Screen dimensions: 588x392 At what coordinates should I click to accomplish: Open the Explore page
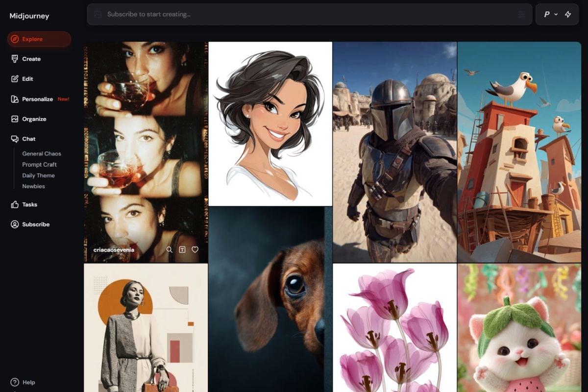[39, 39]
